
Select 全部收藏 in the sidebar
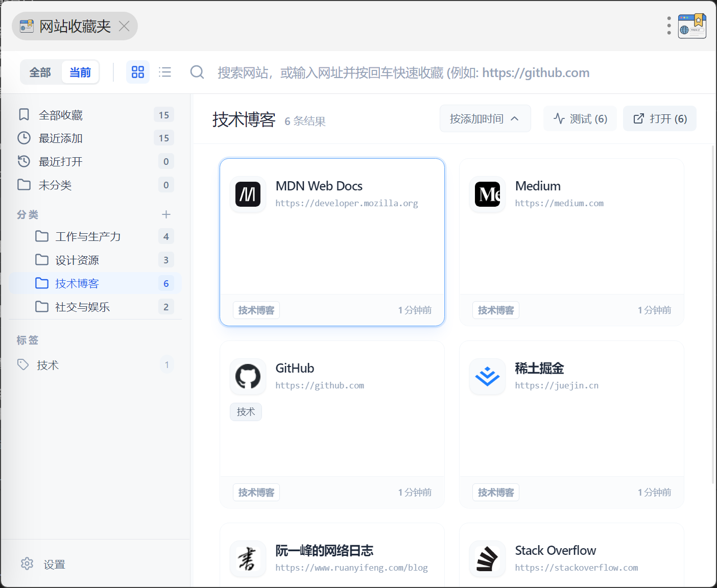[61, 115]
